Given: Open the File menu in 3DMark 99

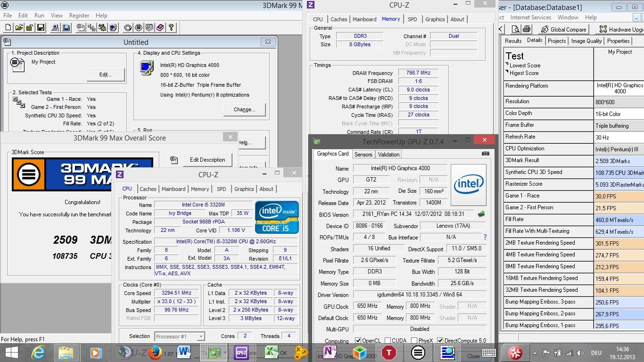Looking at the screenshot, I should (x=7, y=15).
